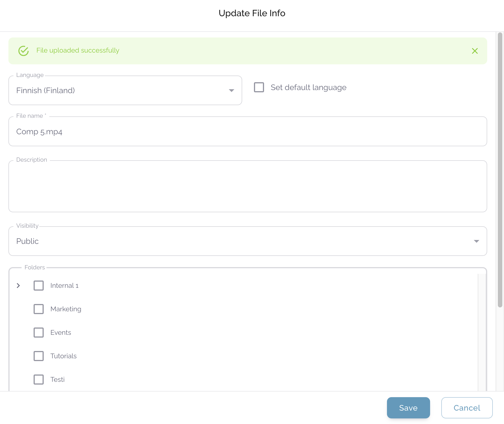Click the dialog's vertical scrollbar

click(500, 170)
